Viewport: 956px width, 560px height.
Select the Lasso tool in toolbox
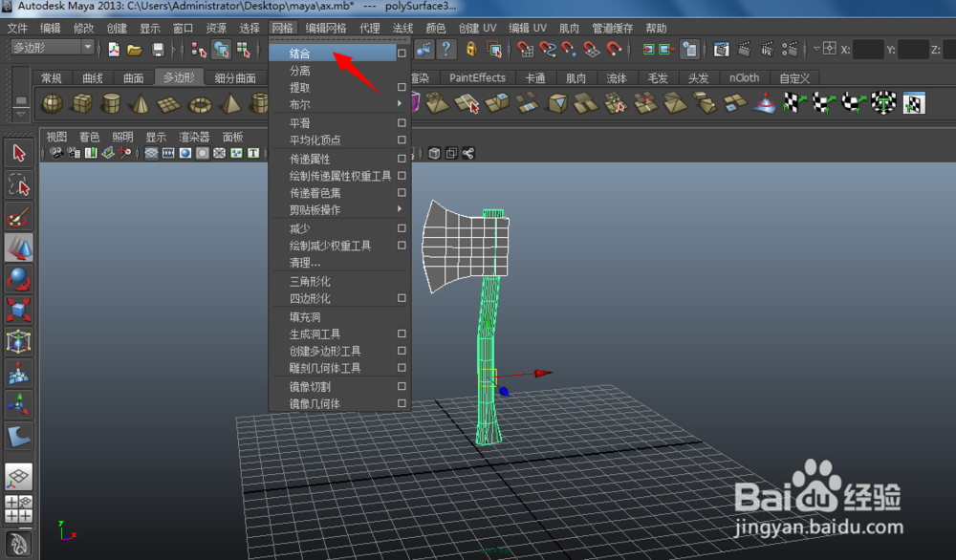coord(19,184)
